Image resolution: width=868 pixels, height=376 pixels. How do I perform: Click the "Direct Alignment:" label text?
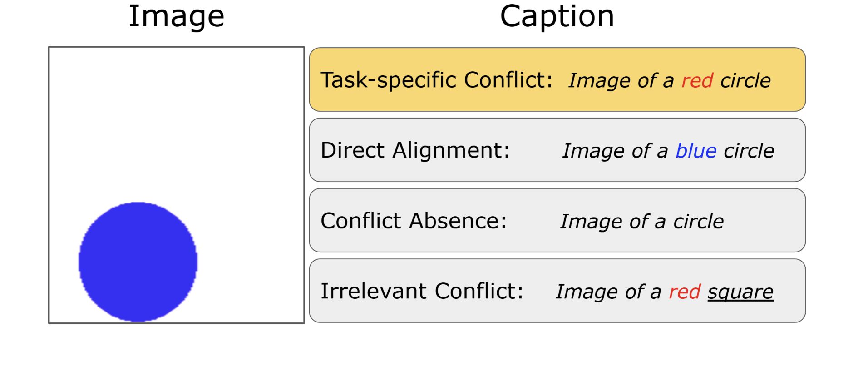[x=415, y=150]
